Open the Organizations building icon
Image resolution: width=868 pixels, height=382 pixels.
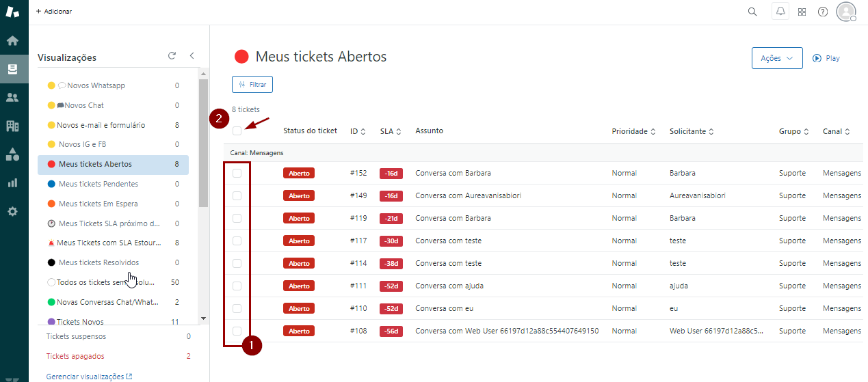coord(12,126)
